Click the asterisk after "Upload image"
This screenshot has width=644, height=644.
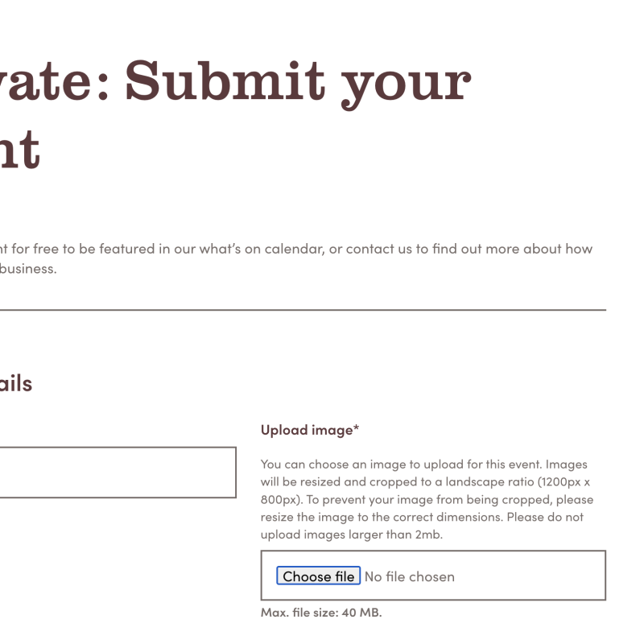[x=356, y=429]
